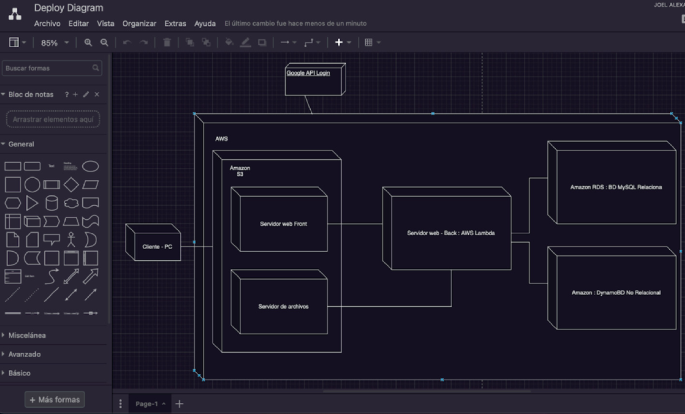Open the 85% zoom level dropdown

pyautogui.click(x=54, y=43)
